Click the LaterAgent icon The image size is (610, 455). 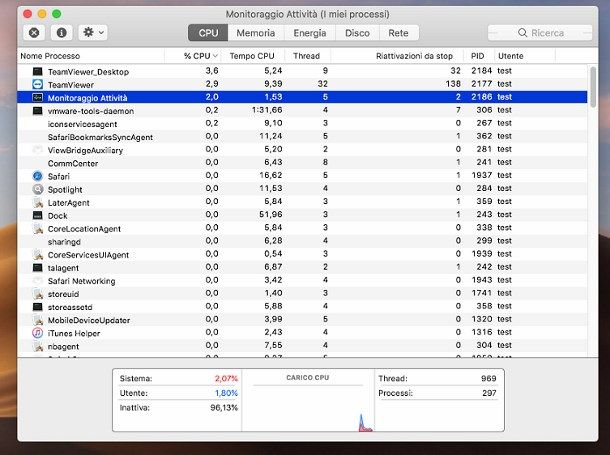[37, 202]
